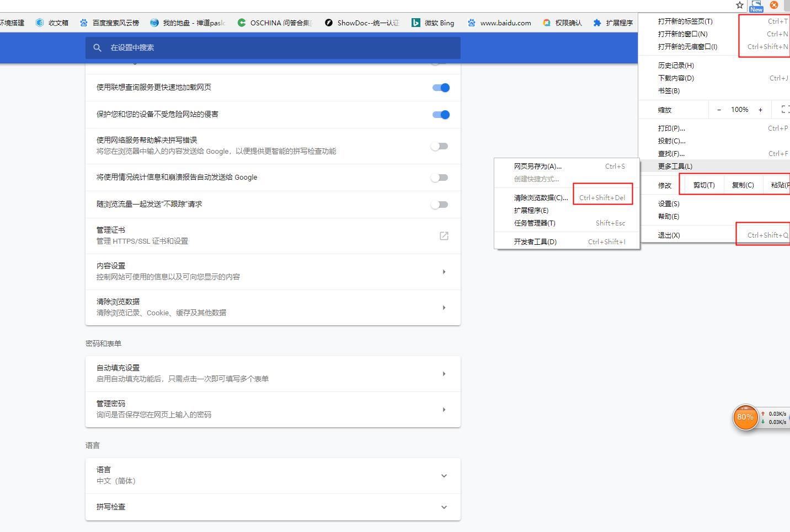Open the www.baidu.com bookmark

(499, 23)
